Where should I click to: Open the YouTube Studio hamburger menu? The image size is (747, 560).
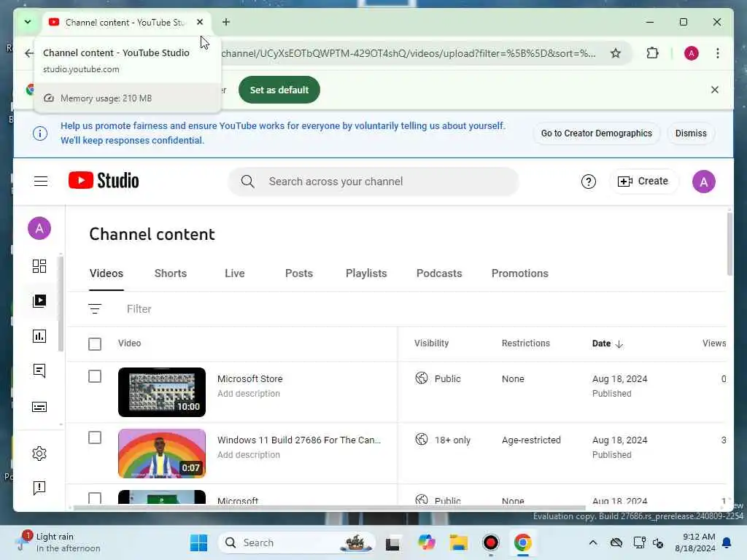(41, 182)
